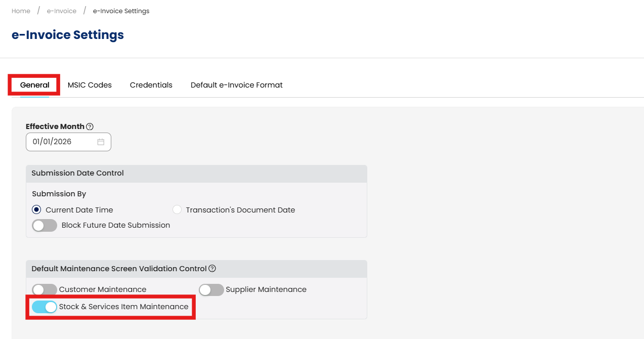The image size is (644, 339).
Task: Open the MSIC Codes tab
Action: coord(90,85)
